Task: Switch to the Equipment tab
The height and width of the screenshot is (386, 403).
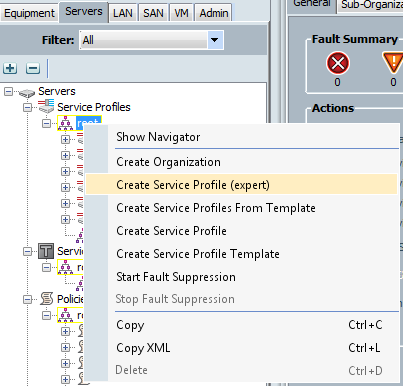Action: pyautogui.click(x=29, y=13)
